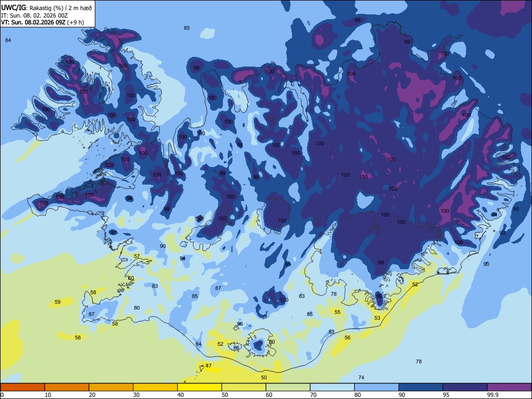Click the map value '93' off the coast
This screenshot has height=399, width=532.
click(503, 233)
